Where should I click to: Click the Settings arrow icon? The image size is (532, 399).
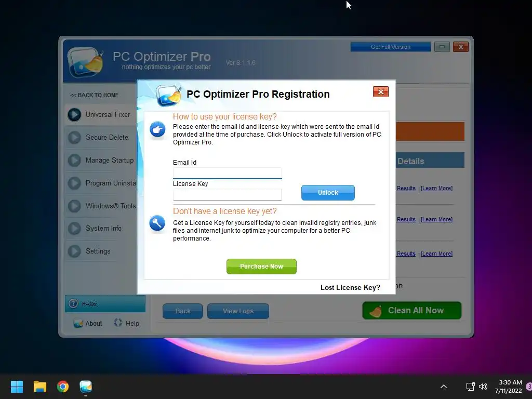(74, 251)
